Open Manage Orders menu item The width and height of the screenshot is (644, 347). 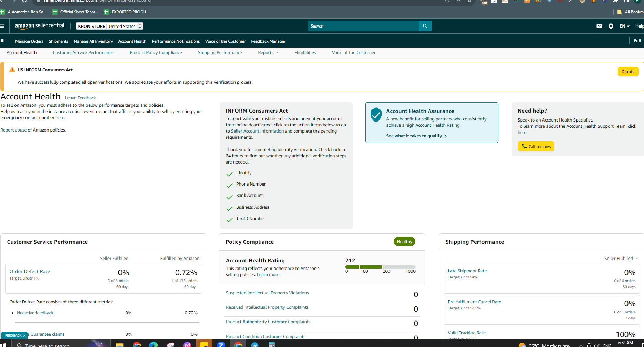[29, 41]
